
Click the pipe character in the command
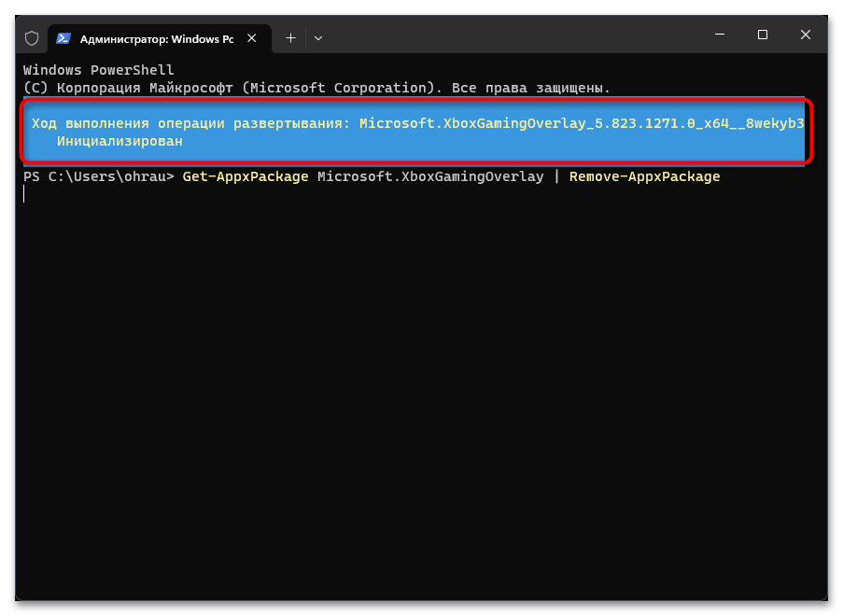(x=556, y=176)
